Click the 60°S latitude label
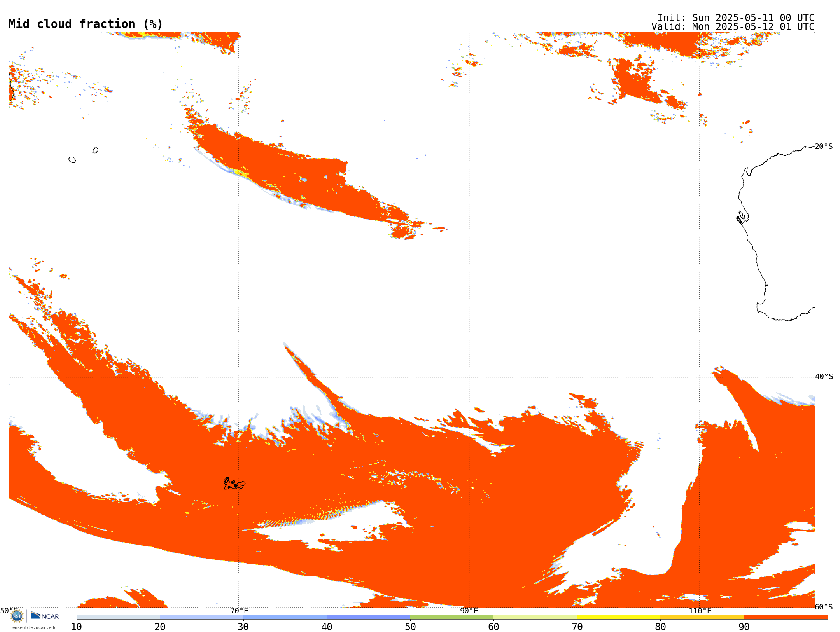Viewport: 840px width, 632px height. click(824, 607)
